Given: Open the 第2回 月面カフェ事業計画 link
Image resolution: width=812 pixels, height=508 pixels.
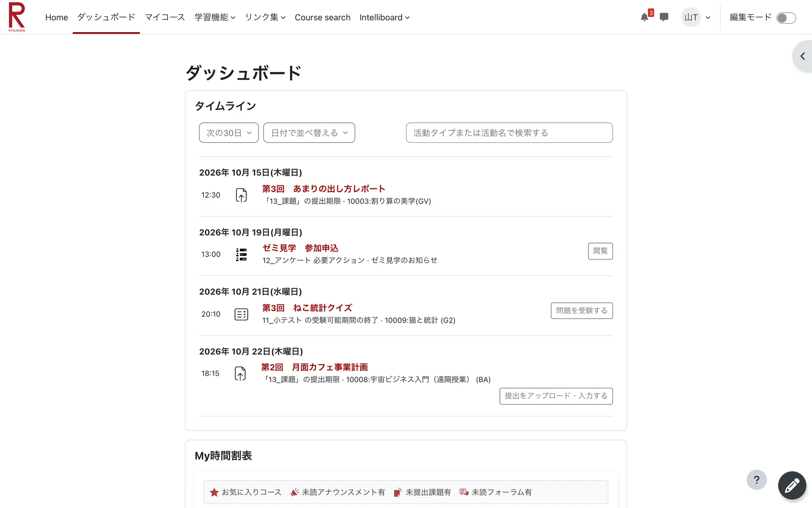Looking at the screenshot, I should [314, 367].
